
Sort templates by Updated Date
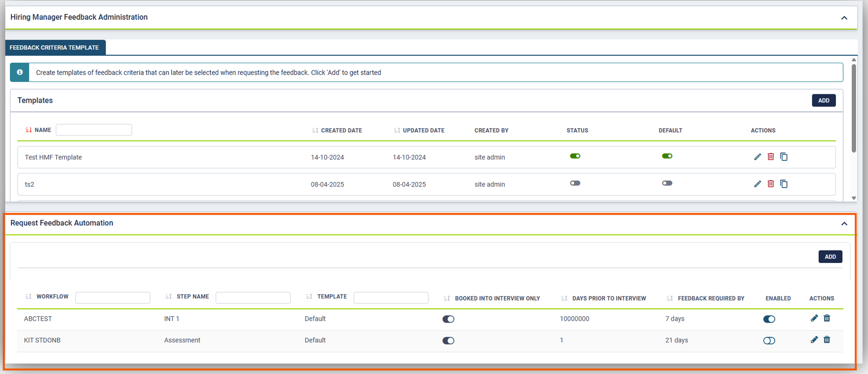point(397,131)
